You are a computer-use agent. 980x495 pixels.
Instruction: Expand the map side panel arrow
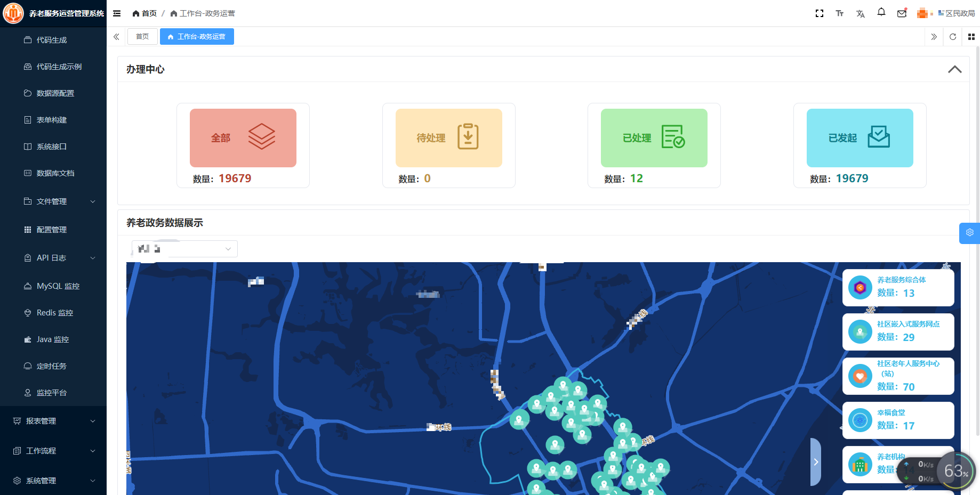pyautogui.click(x=816, y=462)
